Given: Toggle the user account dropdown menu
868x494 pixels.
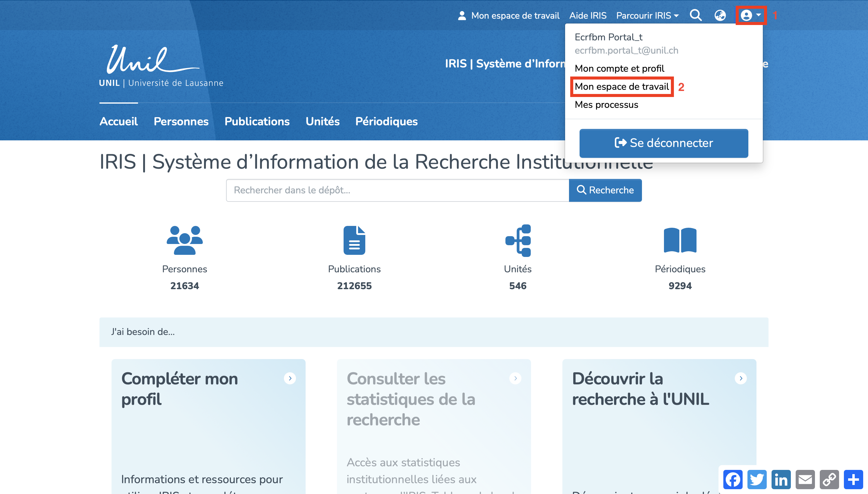Looking at the screenshot, I should [750, 15].
